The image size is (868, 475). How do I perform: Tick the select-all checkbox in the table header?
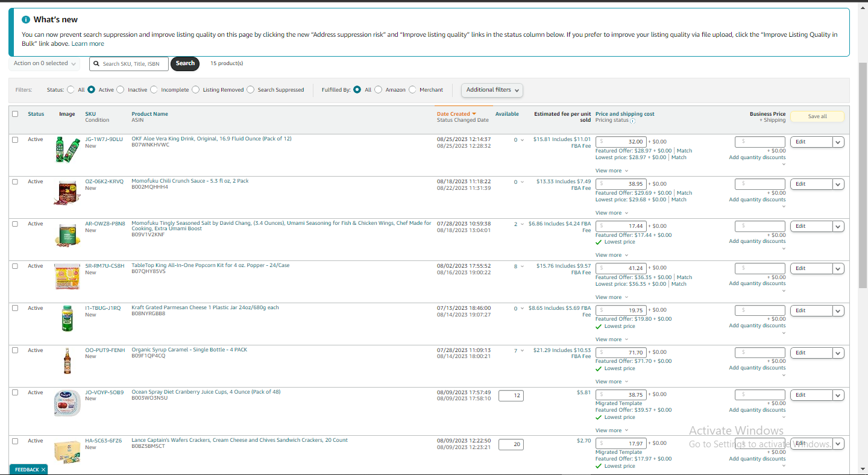click(15, 114)
